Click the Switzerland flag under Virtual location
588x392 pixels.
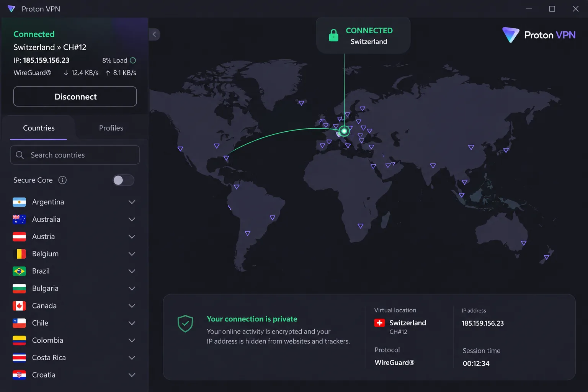(379, 323)
